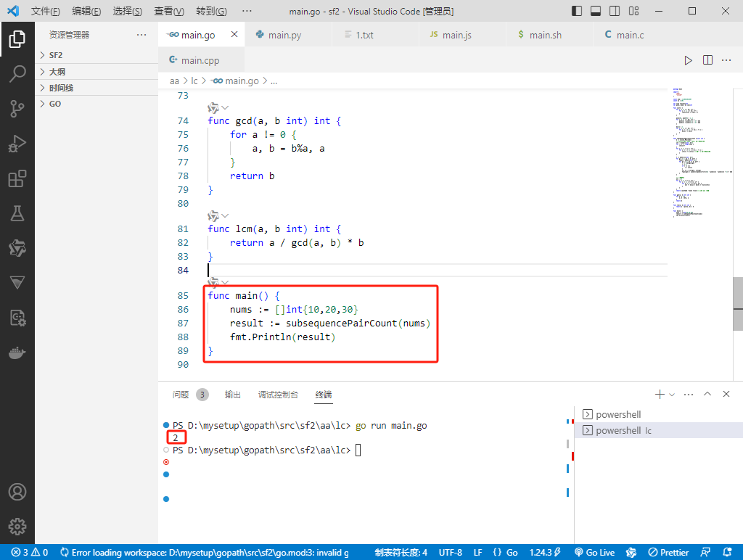Start Go Live server
The height and width of the screenshot is (560, 743).
pyautogui.click(x=595, y=552)
